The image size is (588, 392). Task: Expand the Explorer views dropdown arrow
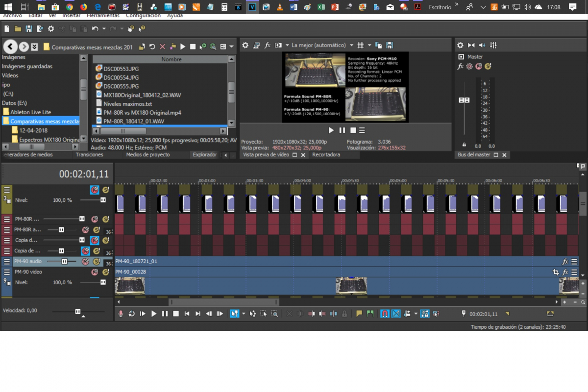tap(231, 47)
